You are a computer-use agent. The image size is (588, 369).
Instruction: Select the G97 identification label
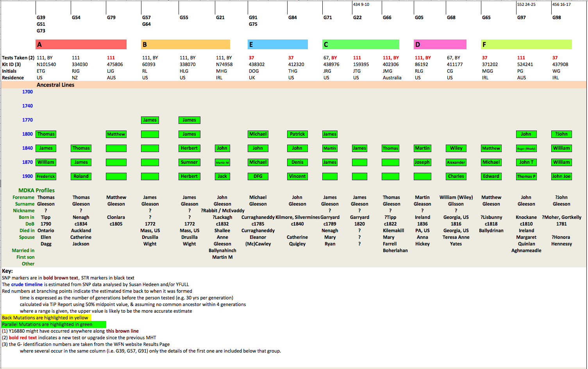pos(521,18)
